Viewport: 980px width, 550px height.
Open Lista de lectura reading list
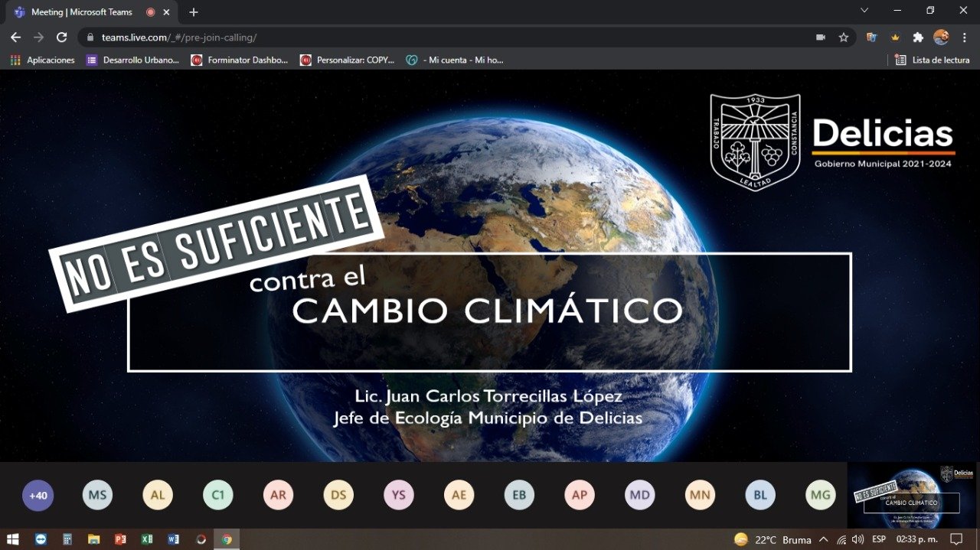932,60
